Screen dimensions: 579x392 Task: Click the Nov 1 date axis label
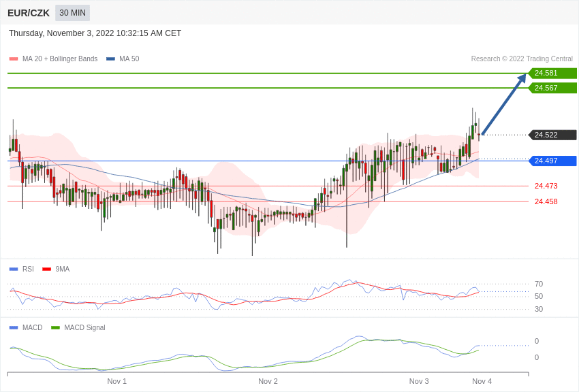pos(116,381)
